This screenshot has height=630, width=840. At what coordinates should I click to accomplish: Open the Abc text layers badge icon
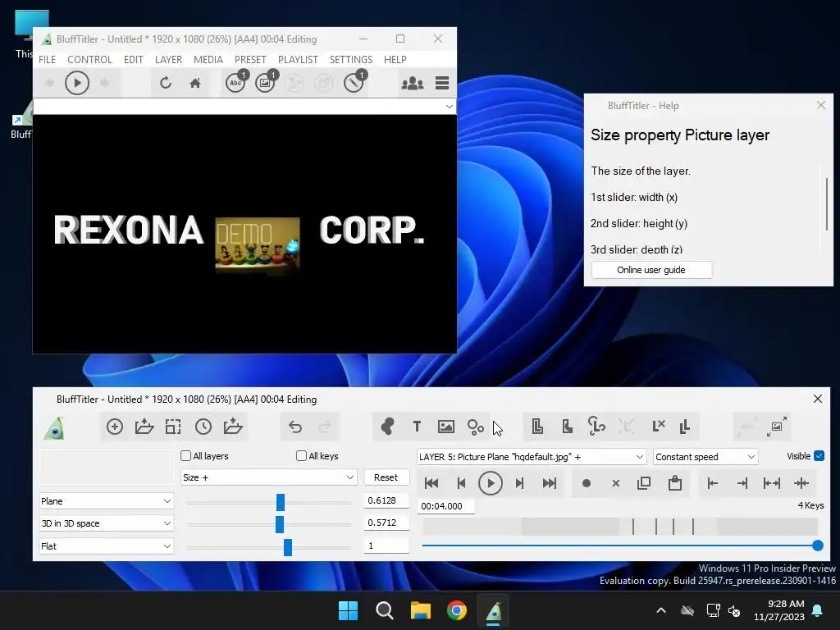pos(236,82)
